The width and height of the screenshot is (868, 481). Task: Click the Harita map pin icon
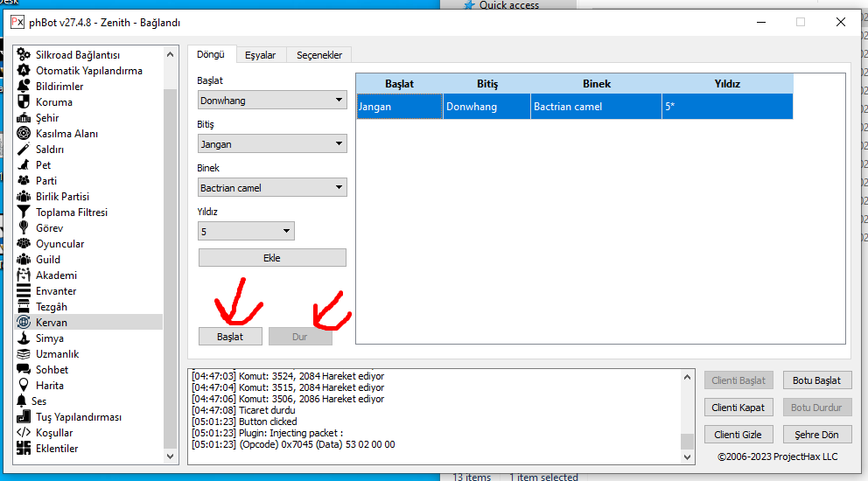point(24,386)
